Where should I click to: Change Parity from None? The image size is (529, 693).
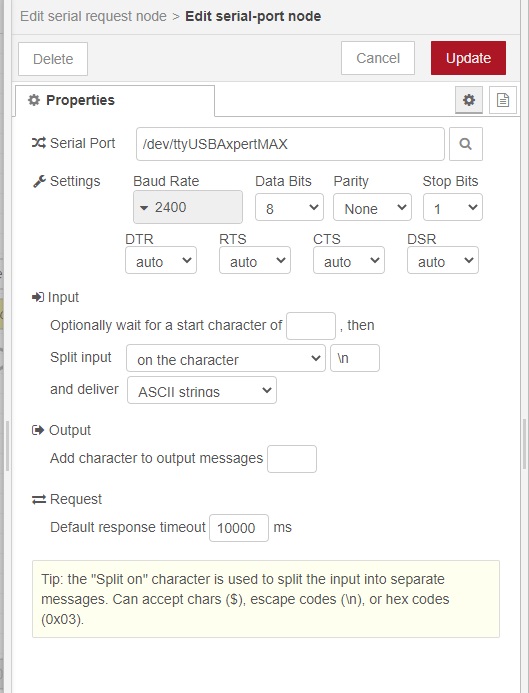pos(372,207)
